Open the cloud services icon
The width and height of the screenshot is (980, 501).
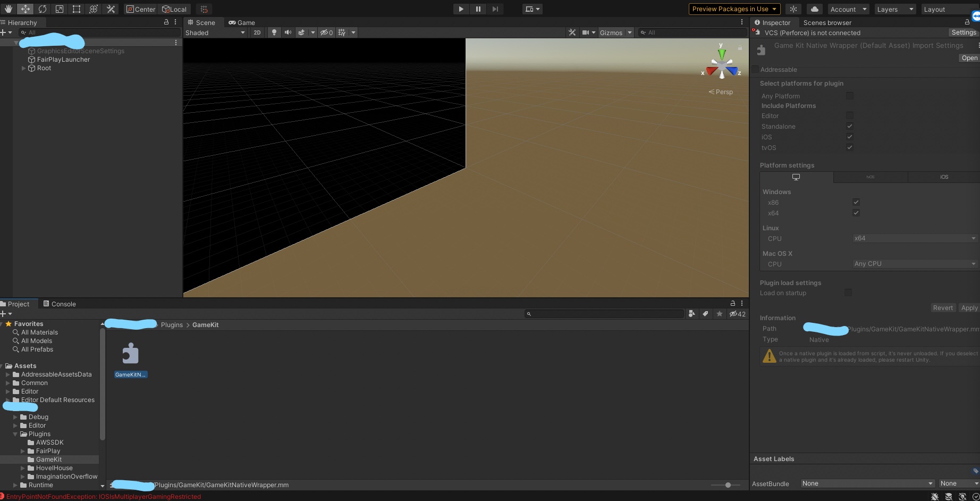tap(814, 9)
